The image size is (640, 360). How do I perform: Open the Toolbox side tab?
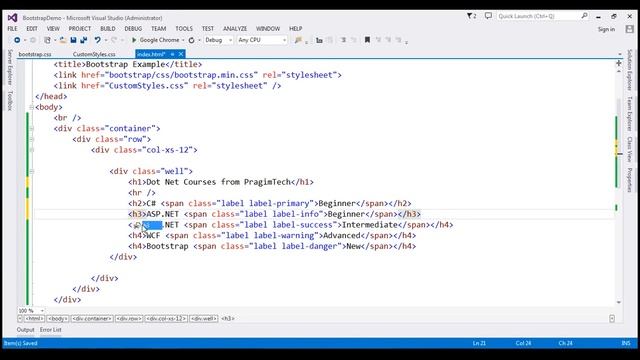point(10,100)
